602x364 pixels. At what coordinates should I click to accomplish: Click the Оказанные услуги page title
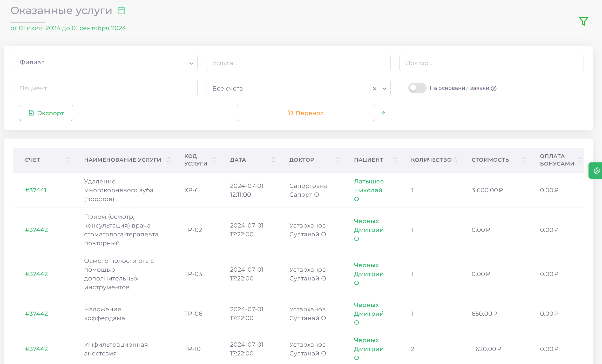coord(61,11)
